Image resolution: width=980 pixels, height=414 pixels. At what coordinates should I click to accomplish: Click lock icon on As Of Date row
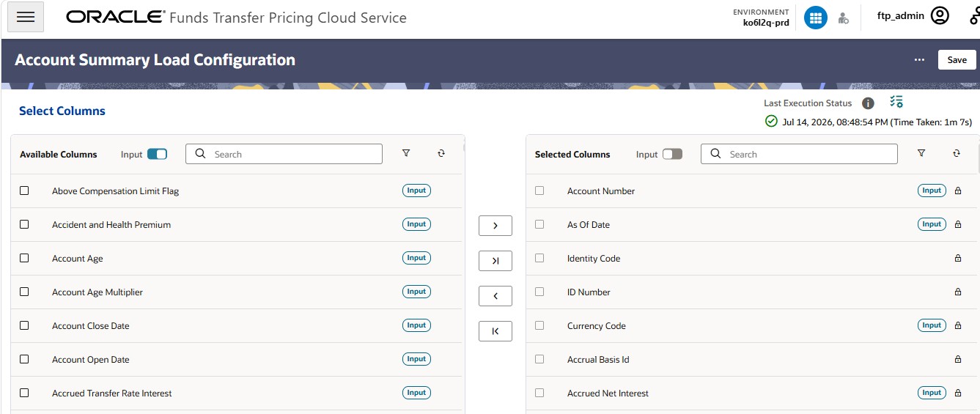point(957,224)
